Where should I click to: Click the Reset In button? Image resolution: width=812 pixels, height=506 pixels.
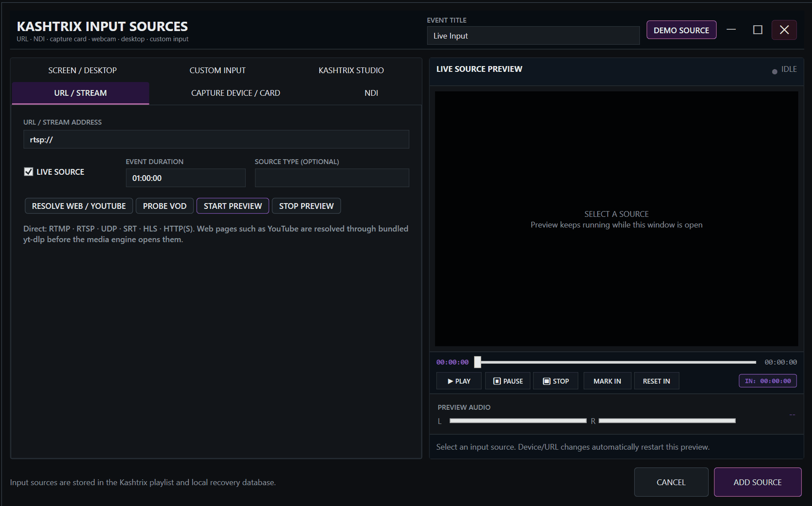point(656,381)
